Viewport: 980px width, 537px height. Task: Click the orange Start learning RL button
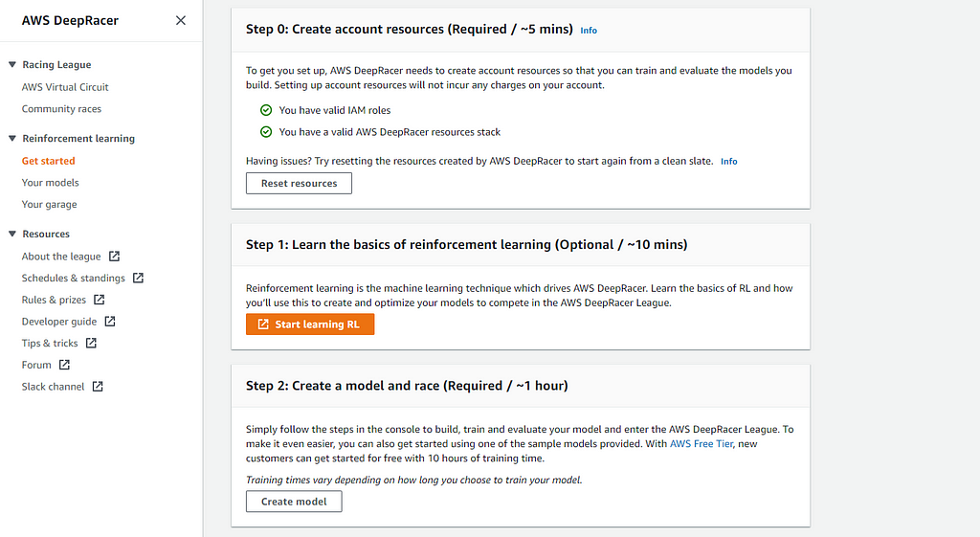tap(309, 324)
